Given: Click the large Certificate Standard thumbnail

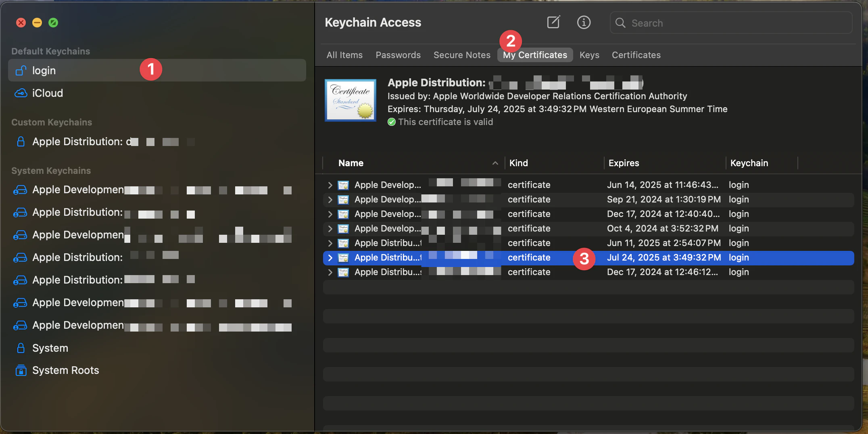Looking at the screenshot, I should pos(350,100).
